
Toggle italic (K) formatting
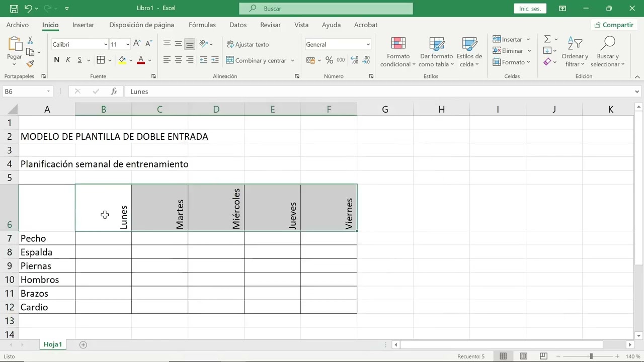coord(68,60)
